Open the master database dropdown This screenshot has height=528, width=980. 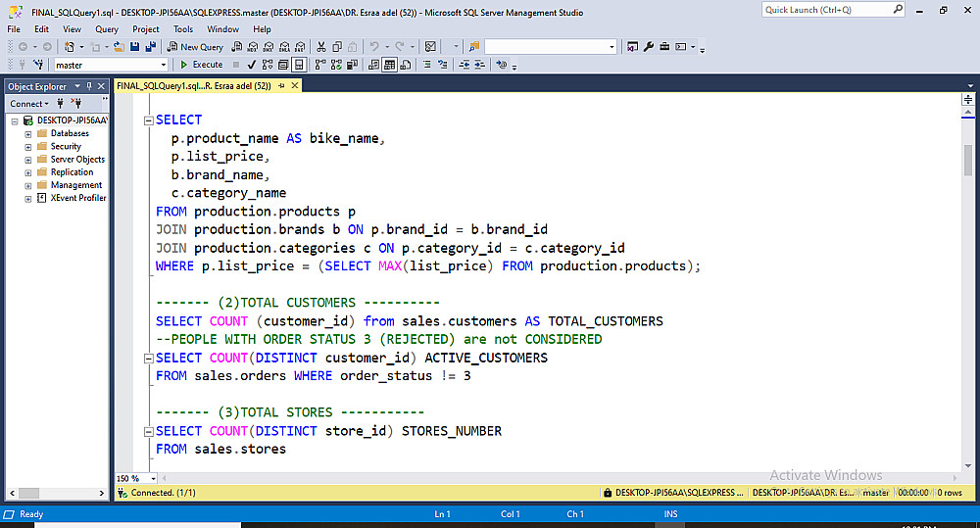pyautogui.click(x=164, y=65)
